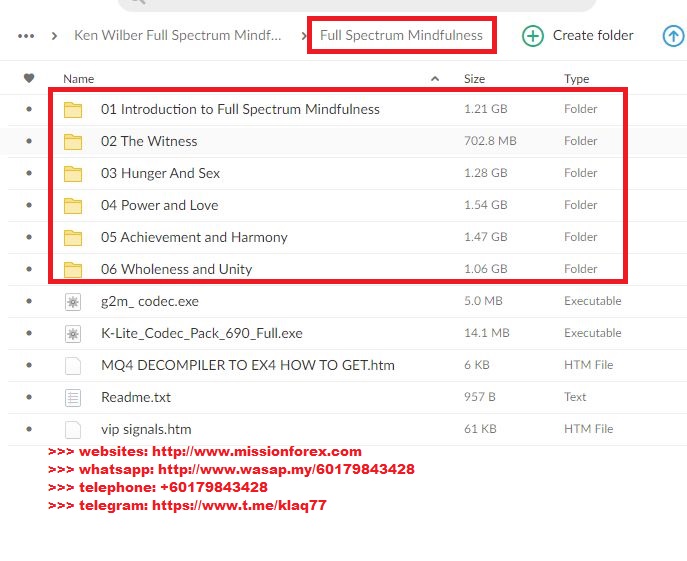The height and width of the screenshot is (561, 687).
Task: Click the 1.54 GB size value
Action: [485, 205]
